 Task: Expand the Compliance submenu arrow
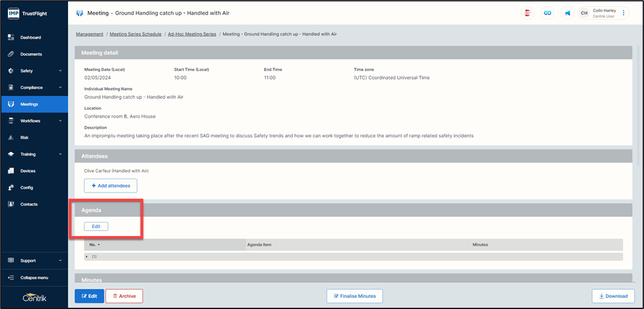pyautogui.click(x=60, y=88)
